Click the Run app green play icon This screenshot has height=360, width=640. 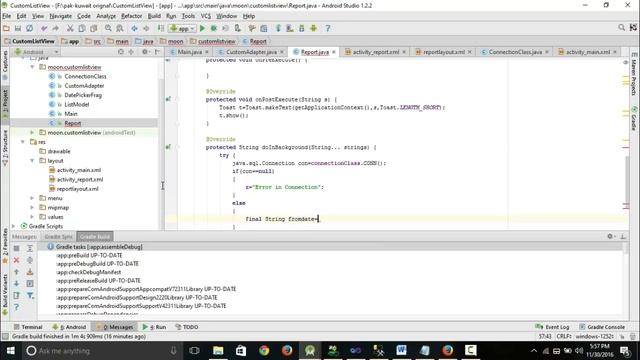pyautogui.click(x=202, y=28)
